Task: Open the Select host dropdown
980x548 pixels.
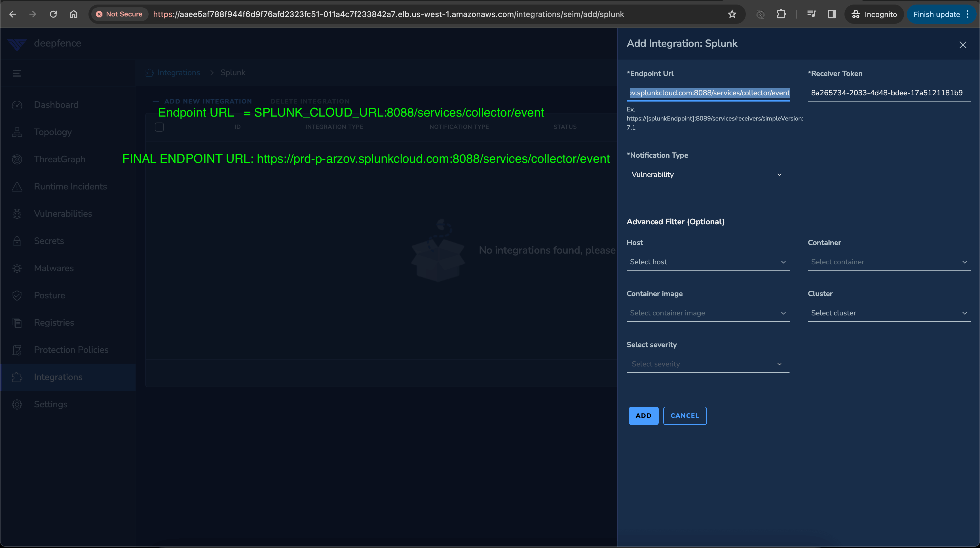Action: (708, 262)
